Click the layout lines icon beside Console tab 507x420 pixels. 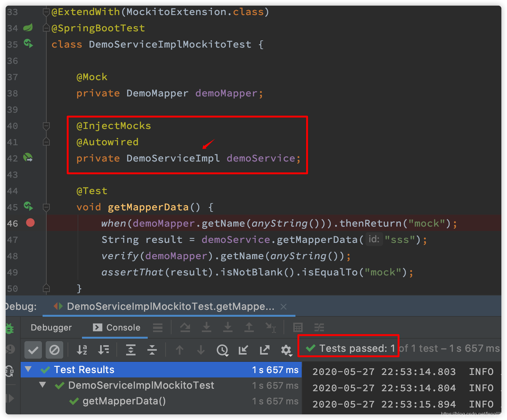158,327
